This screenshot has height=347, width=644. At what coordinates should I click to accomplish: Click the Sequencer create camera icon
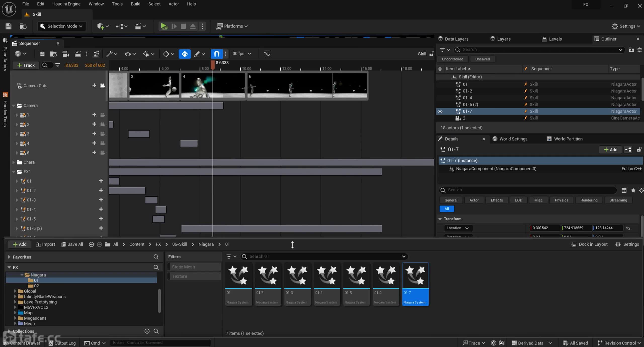[66, 54]
